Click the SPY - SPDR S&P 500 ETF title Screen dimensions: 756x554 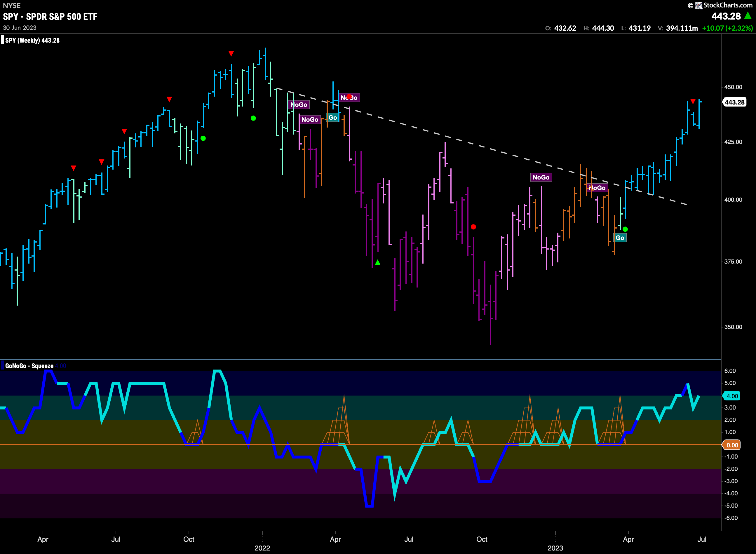coord(50,17)
